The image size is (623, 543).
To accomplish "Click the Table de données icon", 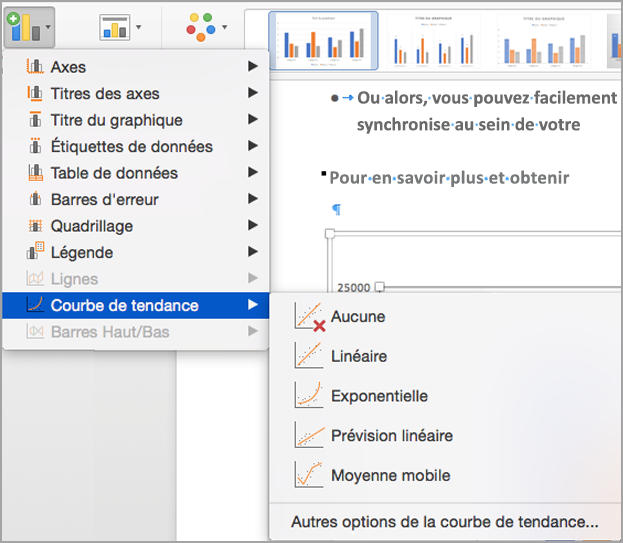I will 35,172.
